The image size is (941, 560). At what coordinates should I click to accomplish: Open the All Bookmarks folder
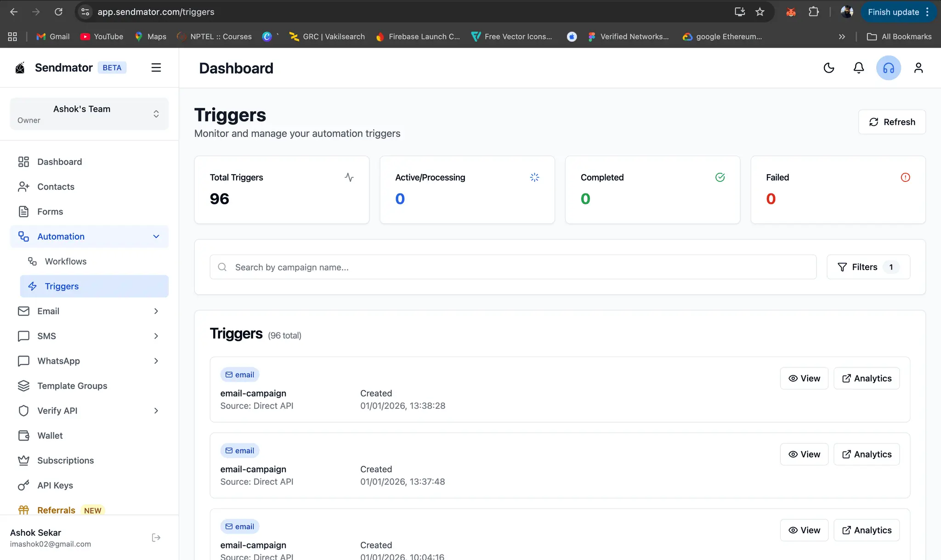click(x=899, y=36)
